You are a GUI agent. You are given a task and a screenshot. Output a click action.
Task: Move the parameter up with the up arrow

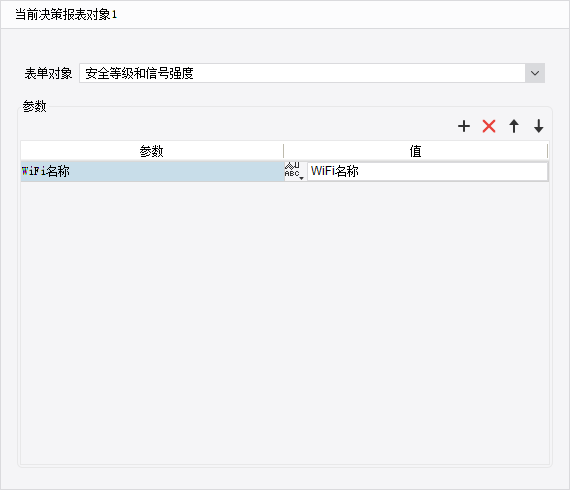coord(514,126)
